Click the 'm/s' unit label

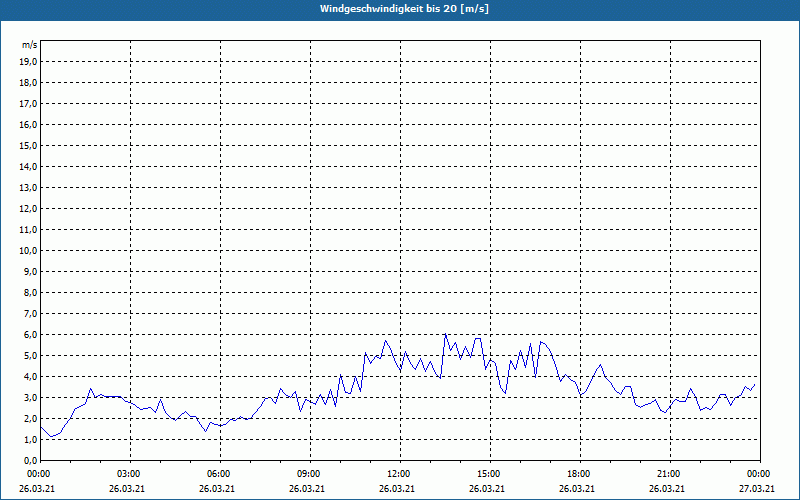[x=30, y=45]
